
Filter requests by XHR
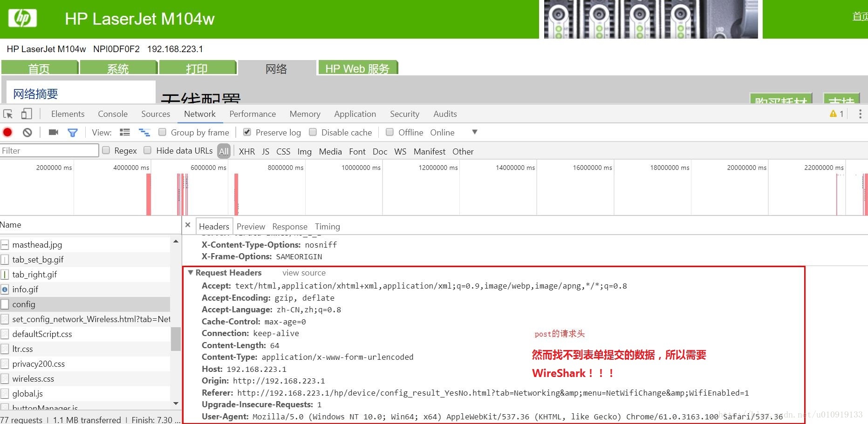tap(247, 151)
